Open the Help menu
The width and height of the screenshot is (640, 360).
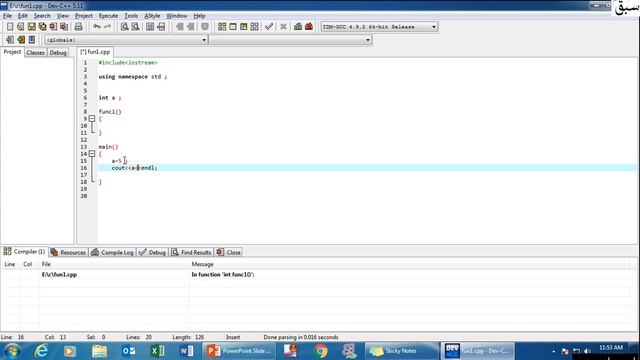(199, 16)
